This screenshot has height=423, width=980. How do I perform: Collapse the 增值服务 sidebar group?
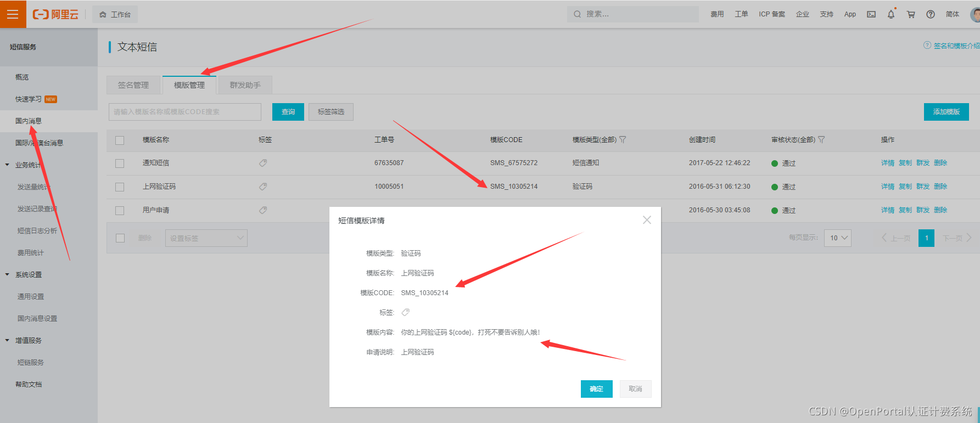tap(7, 340)
